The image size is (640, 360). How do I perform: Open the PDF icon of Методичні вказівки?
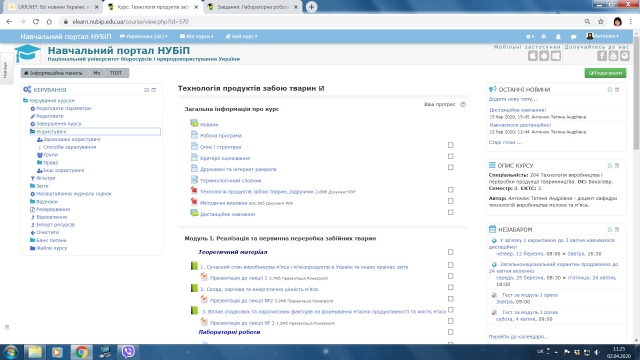[x=194, y=202]
